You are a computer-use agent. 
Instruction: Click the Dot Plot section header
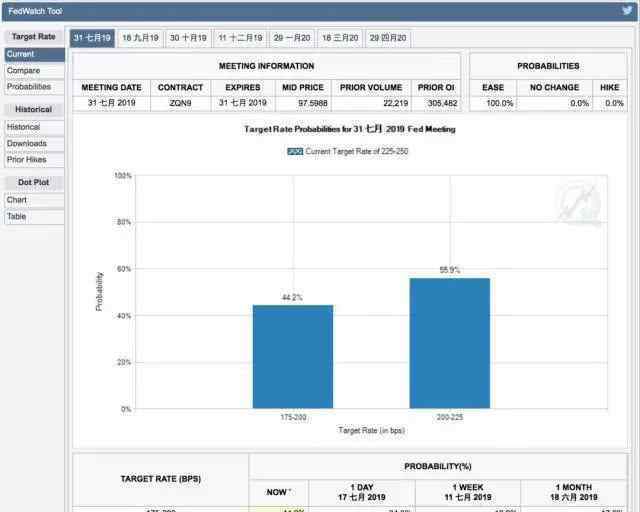(33, 183)
